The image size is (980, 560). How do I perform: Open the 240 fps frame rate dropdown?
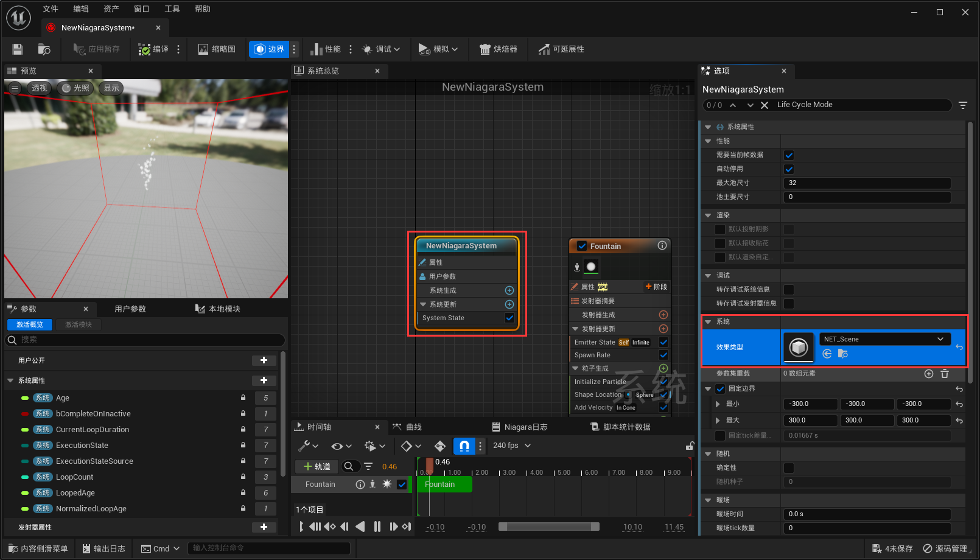[x=512, y=446]
